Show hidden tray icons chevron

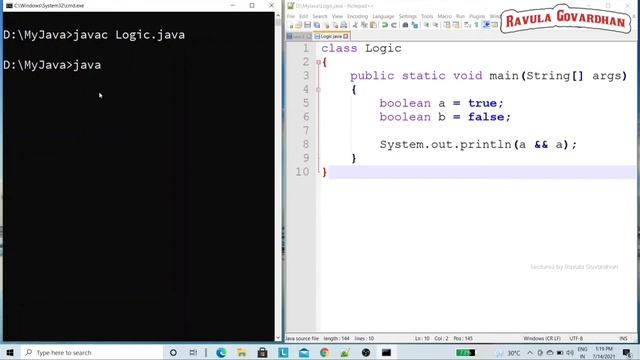(x=530, y=353)
